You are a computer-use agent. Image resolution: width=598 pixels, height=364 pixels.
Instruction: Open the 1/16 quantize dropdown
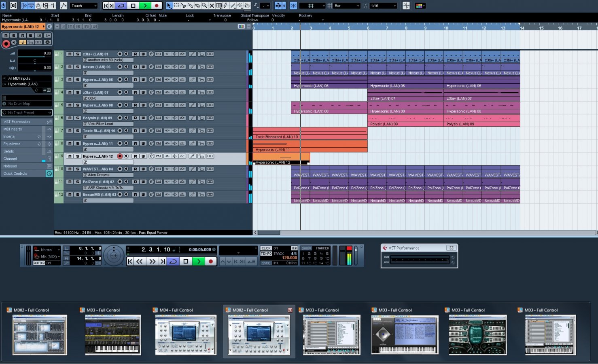383,6
